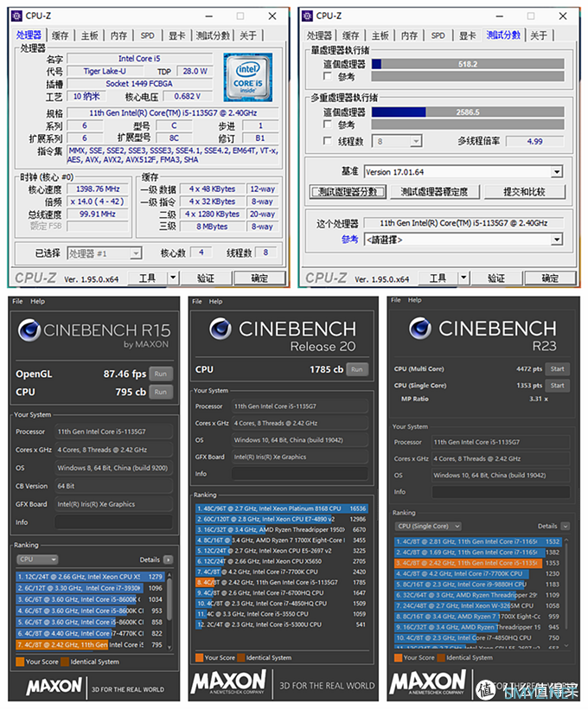The height and width of the screenshot is (710, 588).
Task: Start CPU (Single Core) test in R23
Action: pos(557,386)
